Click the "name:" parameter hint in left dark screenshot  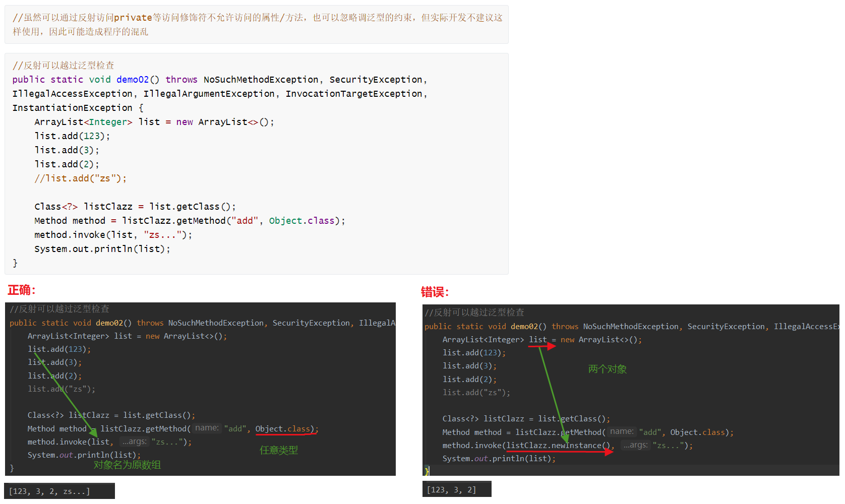pos(207,428)
